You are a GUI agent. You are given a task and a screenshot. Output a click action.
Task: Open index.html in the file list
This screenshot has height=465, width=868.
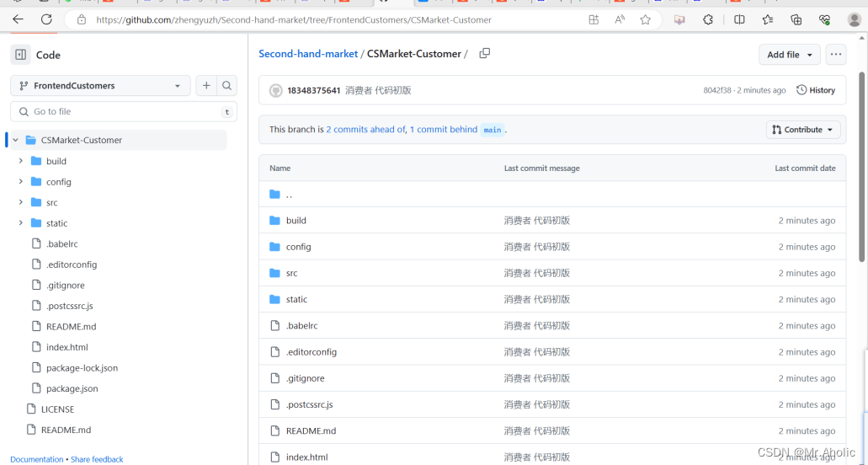pyautogui.click(x=306, y=457)
